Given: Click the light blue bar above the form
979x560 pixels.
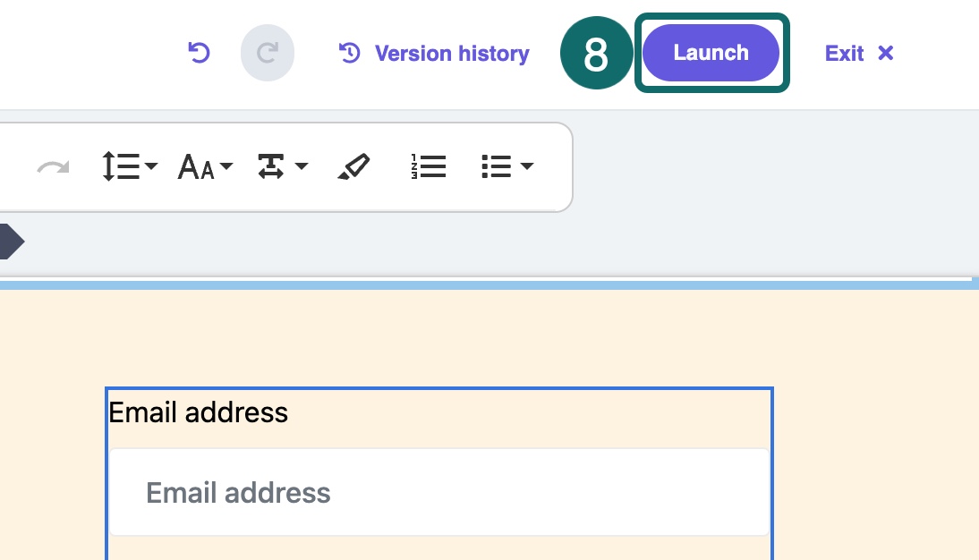Looking at the screenshot, I should click(x=489, y=284).
